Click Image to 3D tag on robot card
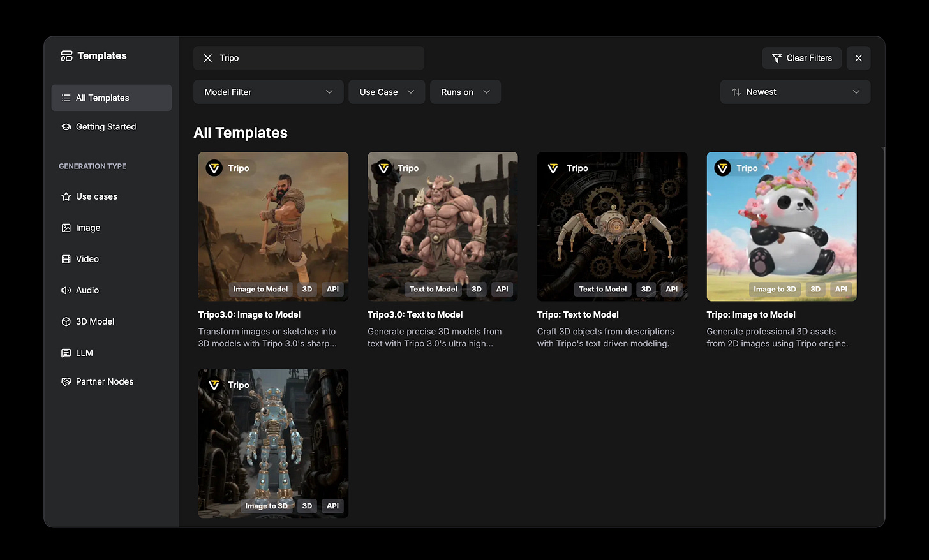The width and height of the screenshot is (929, 560). coord(267,506)
